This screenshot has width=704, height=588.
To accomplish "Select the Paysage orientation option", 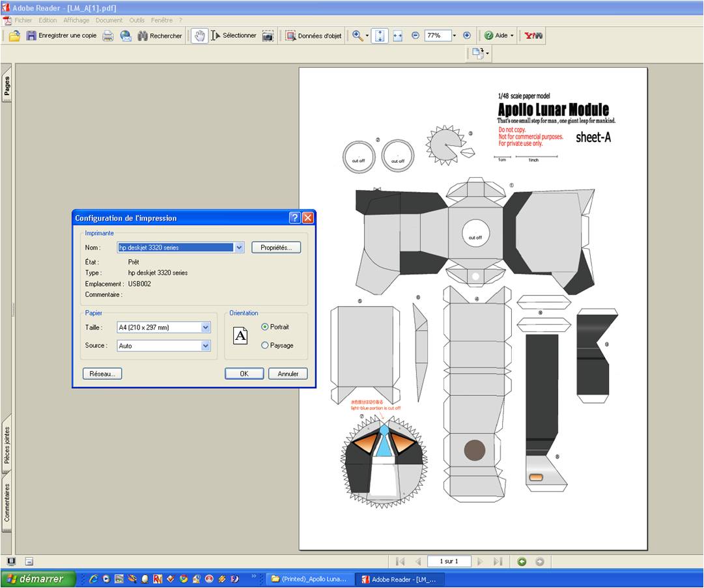I will 277,345.
